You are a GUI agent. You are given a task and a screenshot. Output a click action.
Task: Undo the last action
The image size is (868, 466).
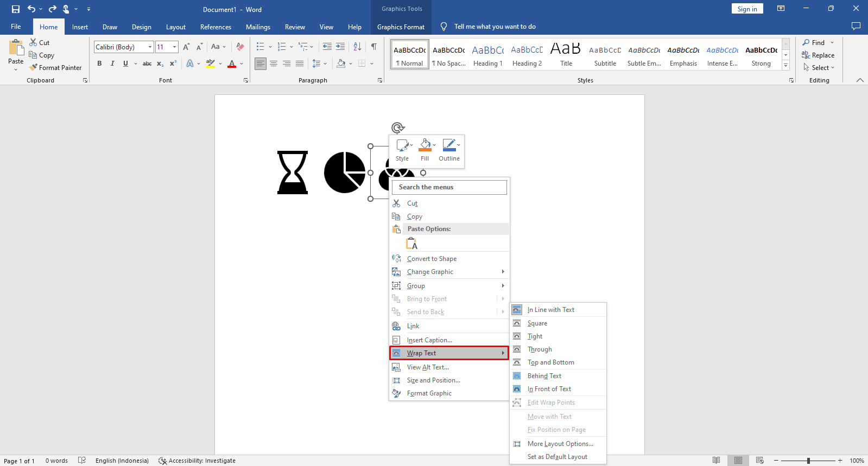(31, 9)
